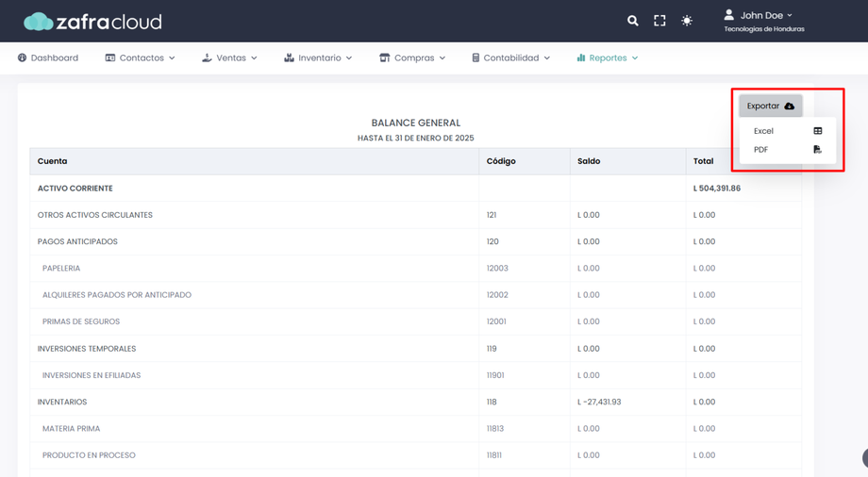
Task: Open the Dashboard page
Action: point(48,58)
